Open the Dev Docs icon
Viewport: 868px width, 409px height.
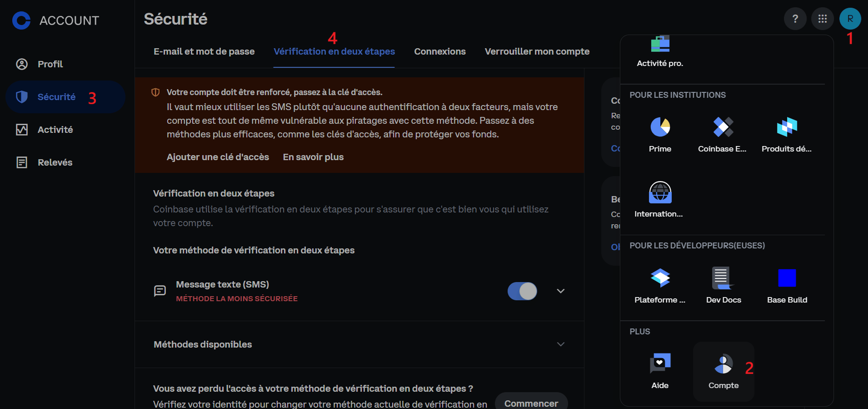click(723, 278)
